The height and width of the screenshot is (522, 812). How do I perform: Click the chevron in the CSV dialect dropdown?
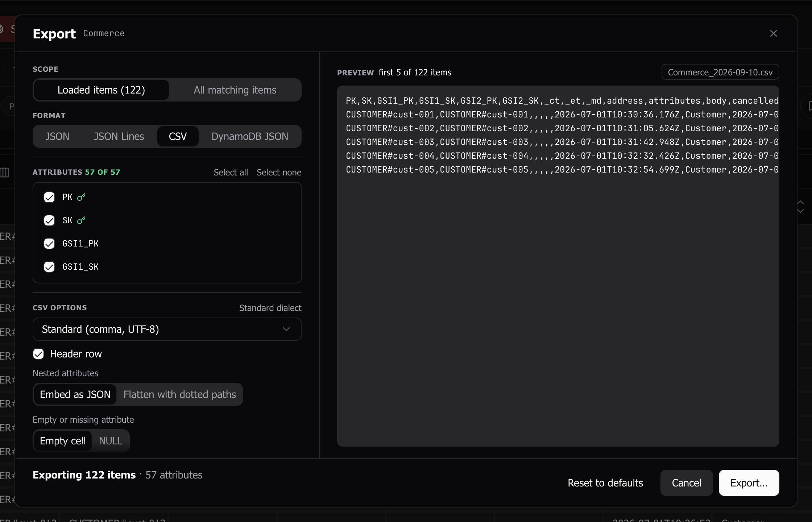[286, 329]
